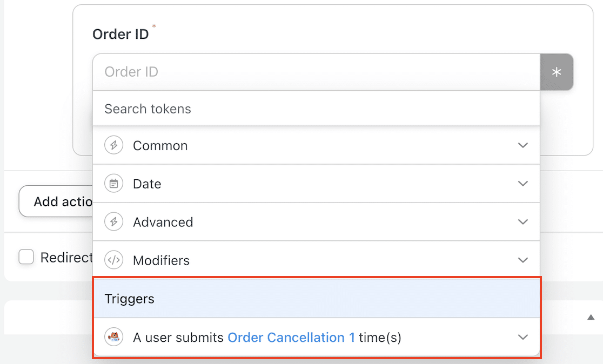Screen dimensions: 603x364
Task: Click the Advanced lightning bolt icon
Action: pyautogui.click(x=113, y=222)
